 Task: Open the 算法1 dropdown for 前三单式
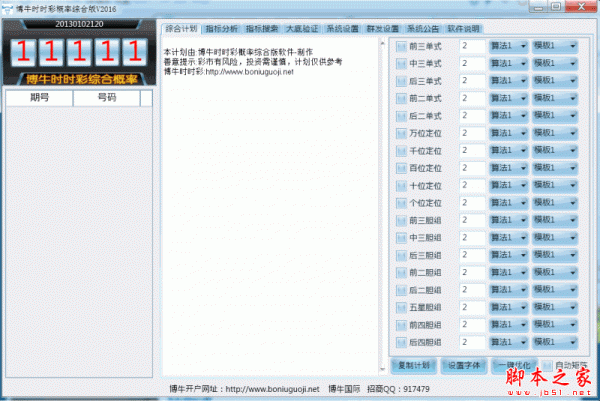coord(509,46)
